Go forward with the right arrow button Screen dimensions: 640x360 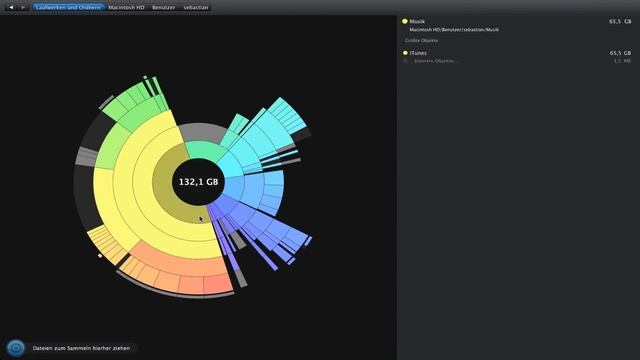pos(23,7)
